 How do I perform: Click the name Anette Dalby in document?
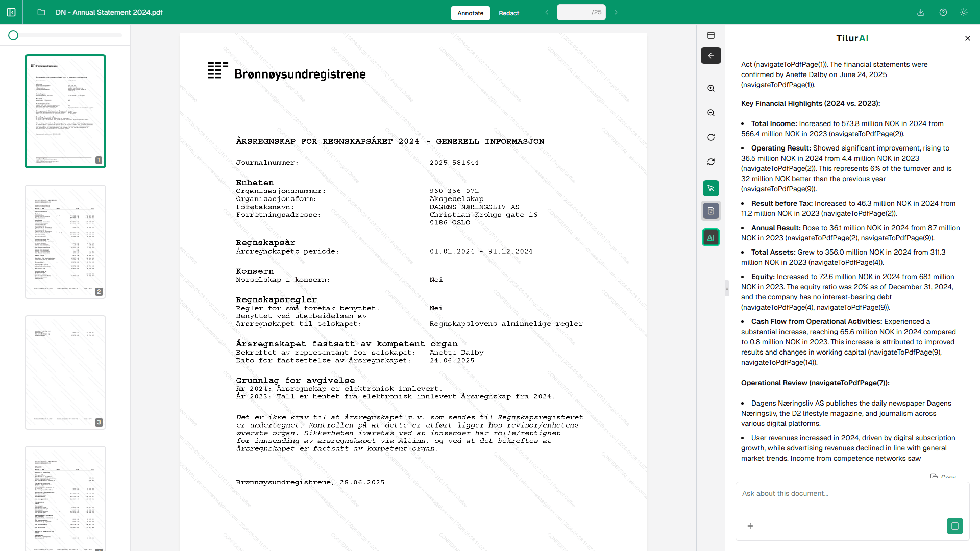[x=457, y=353]
